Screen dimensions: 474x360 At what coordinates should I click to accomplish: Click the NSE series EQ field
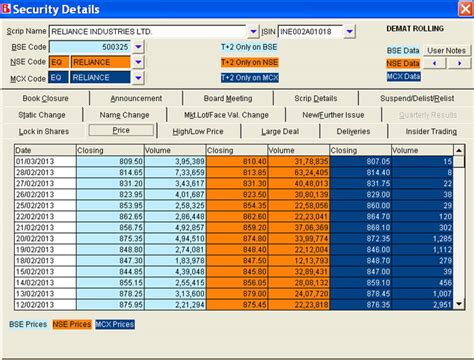(x=59, y=62)
